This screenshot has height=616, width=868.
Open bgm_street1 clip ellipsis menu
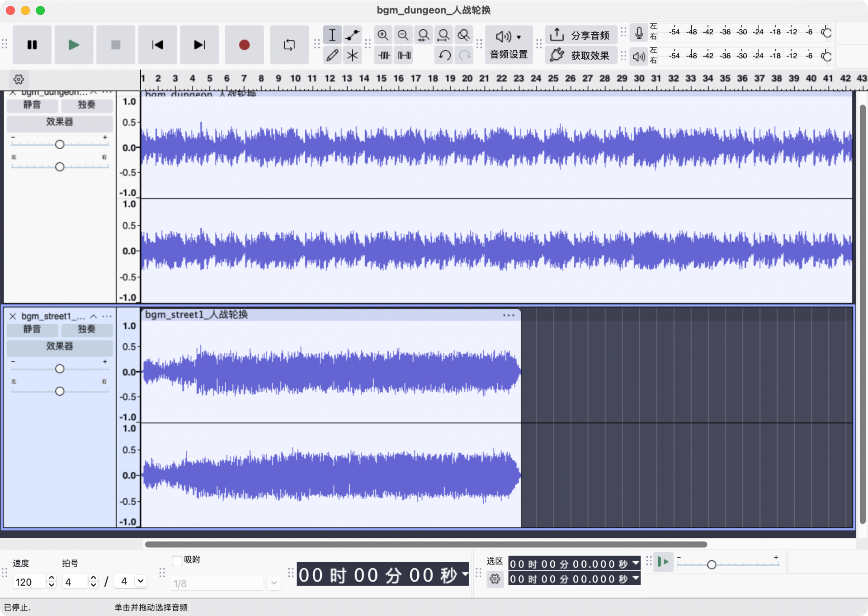[x=509, y=315]
